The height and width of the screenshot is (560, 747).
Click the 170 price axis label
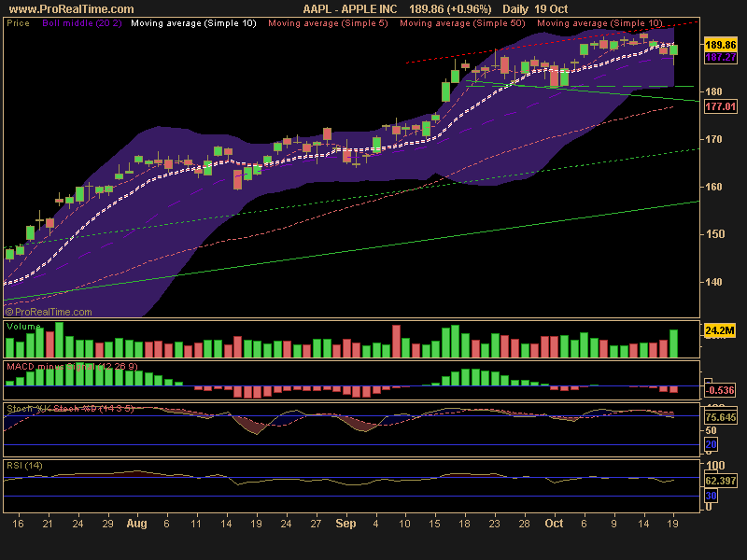pyautogui.click(x=713, y=139)
